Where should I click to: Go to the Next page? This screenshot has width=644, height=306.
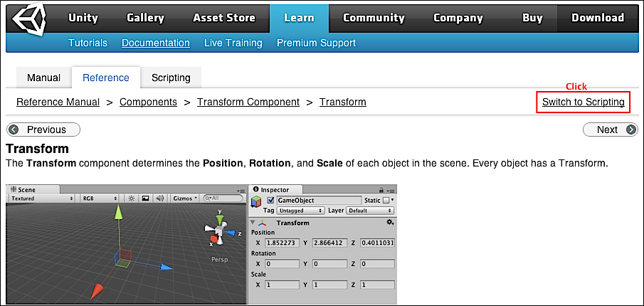pyautogui.click(x=611, y=130)
